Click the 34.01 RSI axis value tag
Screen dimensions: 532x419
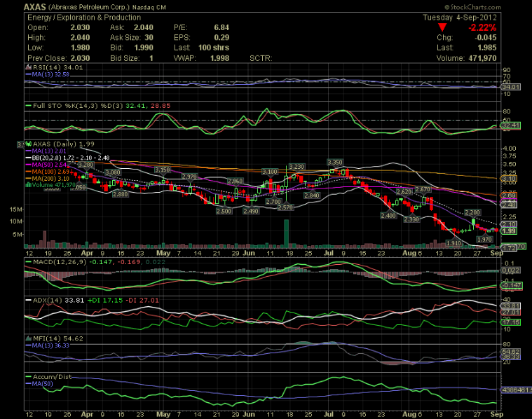(x=511, y=87)
